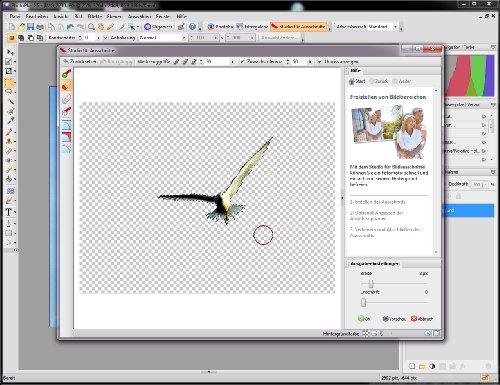Screen dimensions: 500x385
Task: Click the Text tool in left toolbox
Action: (x=9, y=212)
